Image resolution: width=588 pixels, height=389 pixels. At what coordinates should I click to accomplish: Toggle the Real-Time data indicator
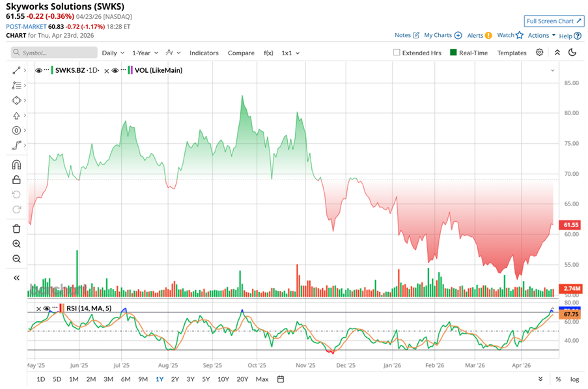(453, 53)
